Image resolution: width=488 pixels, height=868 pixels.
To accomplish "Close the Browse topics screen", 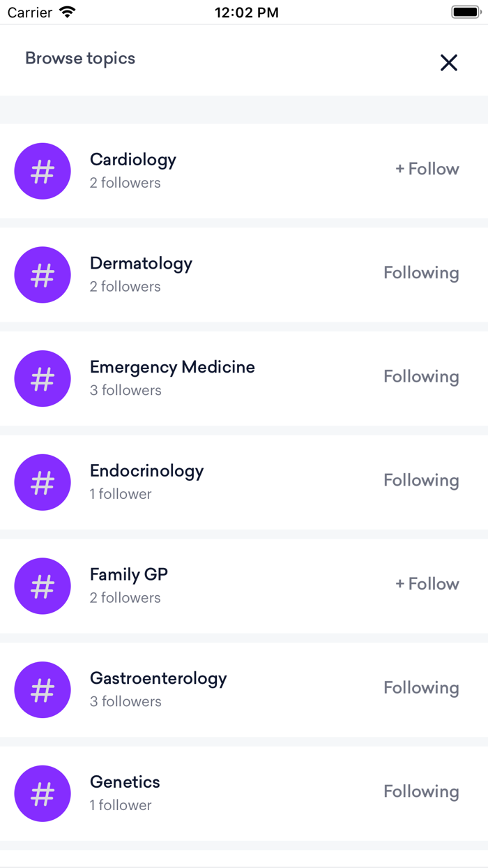I will click(x=449, y=63).
